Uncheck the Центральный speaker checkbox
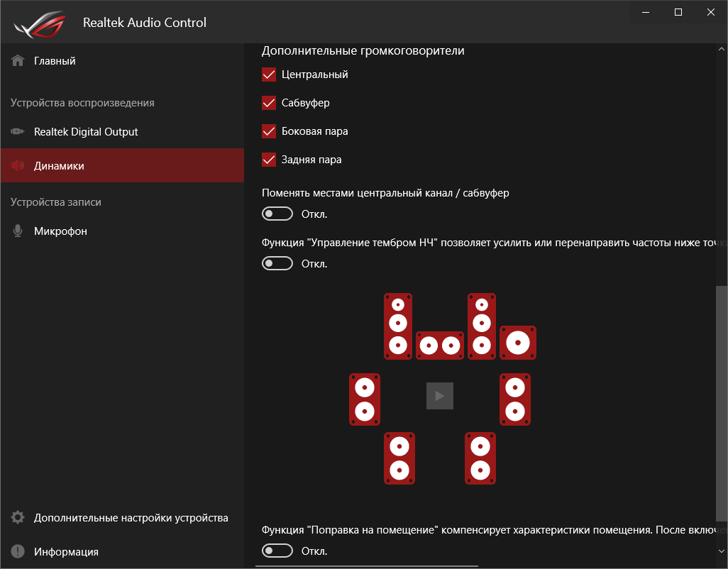This screenshot has width=728, height=569. coord(269,74)
